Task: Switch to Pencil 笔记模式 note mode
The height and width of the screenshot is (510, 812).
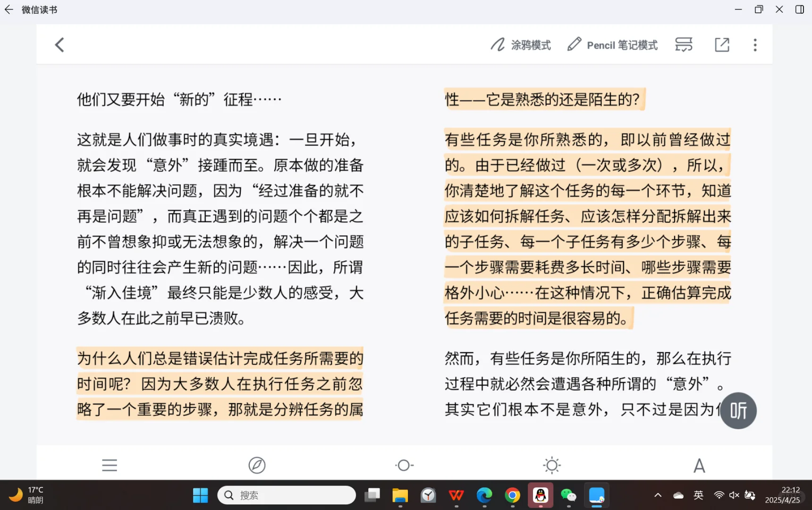Action: [612, 44]
